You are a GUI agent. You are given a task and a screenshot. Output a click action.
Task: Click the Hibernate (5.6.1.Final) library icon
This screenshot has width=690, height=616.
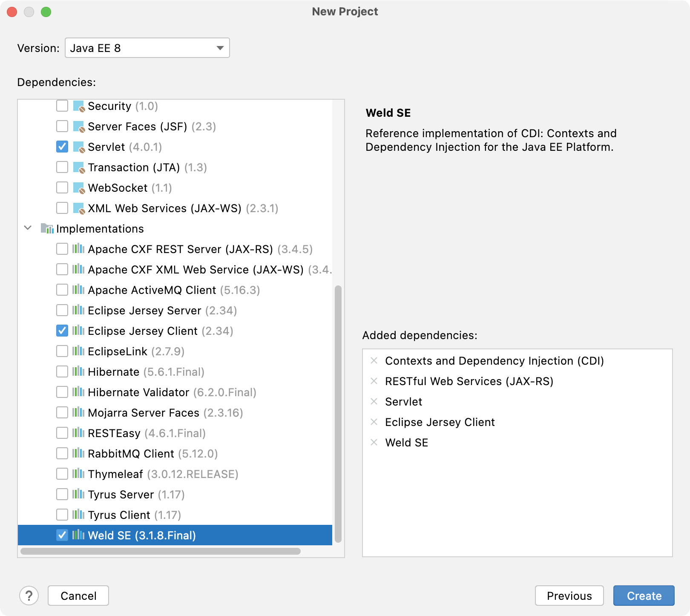pyautogui.click(x=78, y=371)
